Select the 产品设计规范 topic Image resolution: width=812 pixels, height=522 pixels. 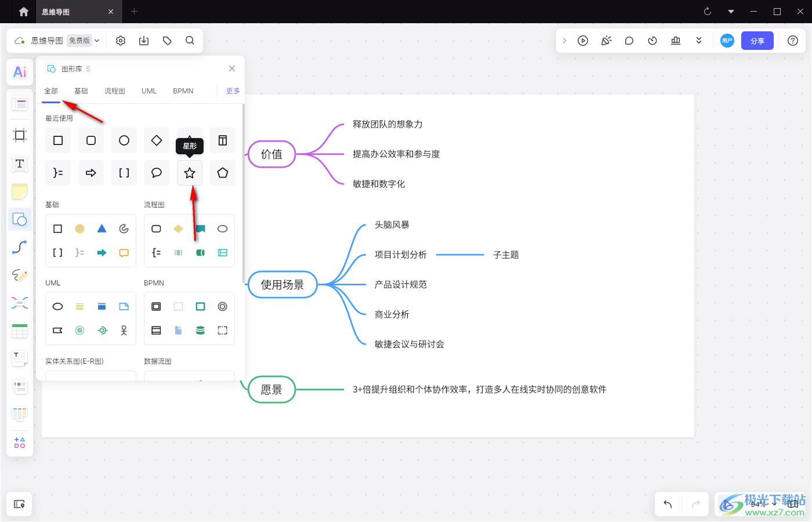(401, 285)
